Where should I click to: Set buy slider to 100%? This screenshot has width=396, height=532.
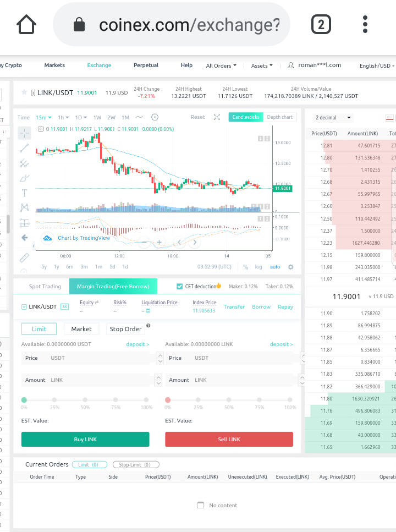point(146,400)
